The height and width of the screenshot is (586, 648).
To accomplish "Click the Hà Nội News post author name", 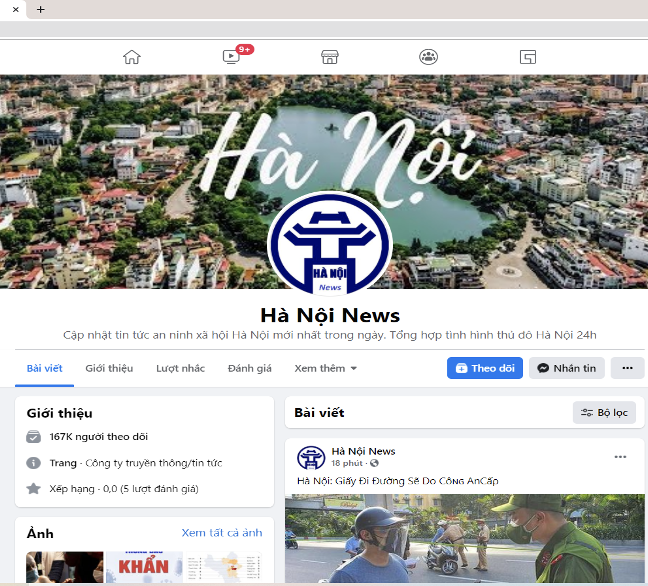I will [x=363, y=451].
